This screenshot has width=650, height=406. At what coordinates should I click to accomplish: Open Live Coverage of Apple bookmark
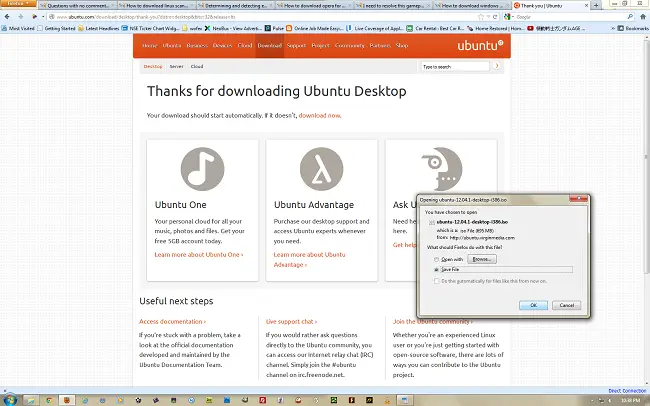[x=375, y=28]
